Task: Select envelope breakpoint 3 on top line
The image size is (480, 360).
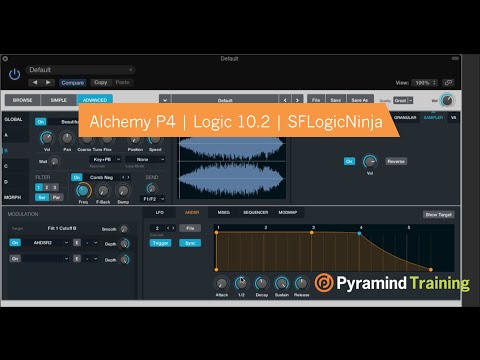Action: [x=312, y=232]
